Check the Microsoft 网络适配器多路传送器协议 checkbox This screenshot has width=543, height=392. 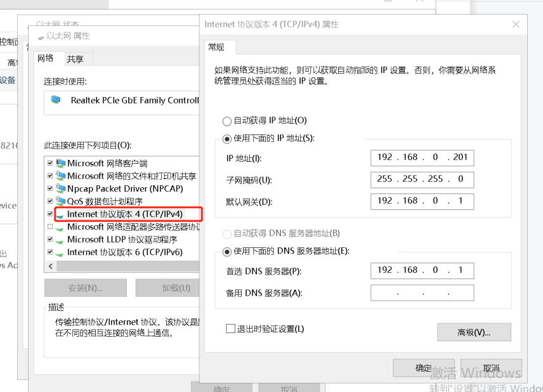(50, 227)
